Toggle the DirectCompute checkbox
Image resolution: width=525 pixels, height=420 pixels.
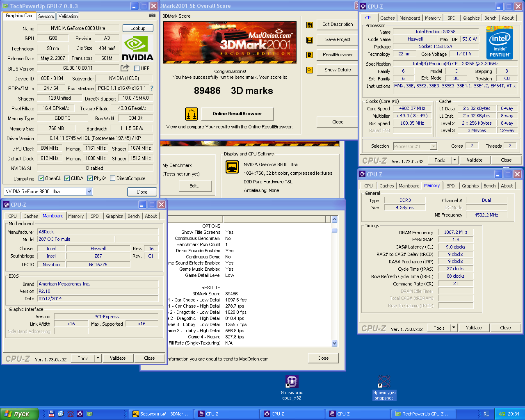(x=112, y=178)
